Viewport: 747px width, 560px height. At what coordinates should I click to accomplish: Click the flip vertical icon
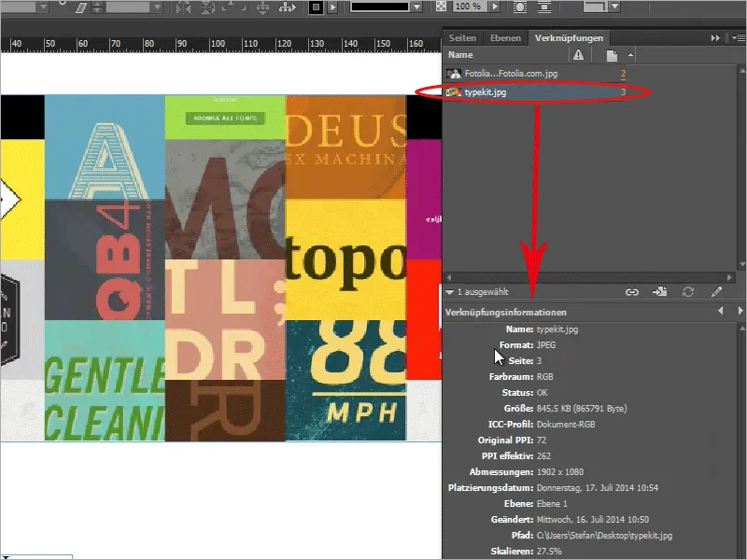click(207, 7)
